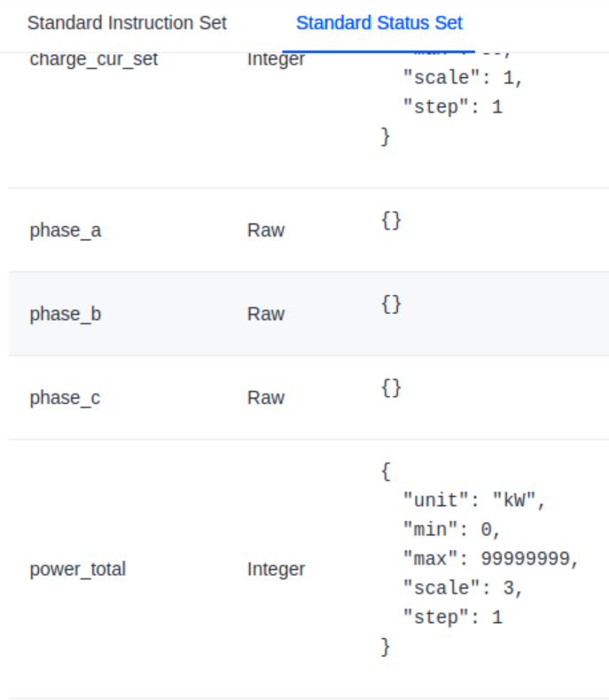609x700 pixels.
Task: Click the "max": 99999999 value line
Action: [x=489, y=559]
